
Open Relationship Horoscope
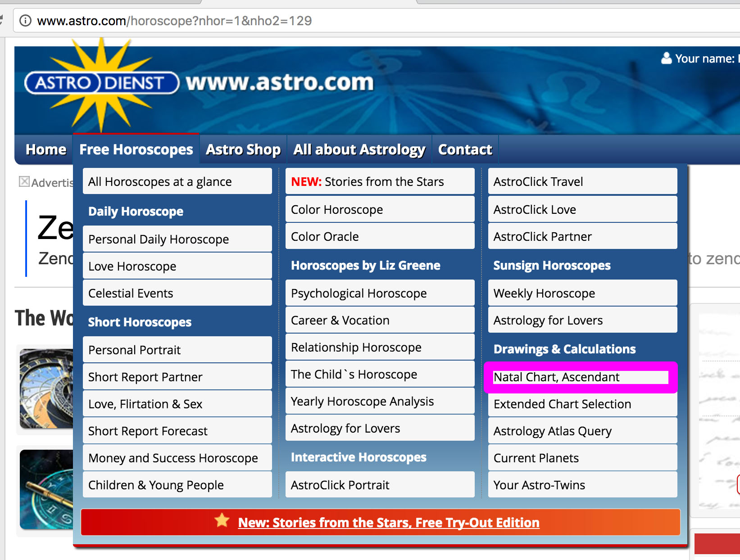tap(380, 347)
